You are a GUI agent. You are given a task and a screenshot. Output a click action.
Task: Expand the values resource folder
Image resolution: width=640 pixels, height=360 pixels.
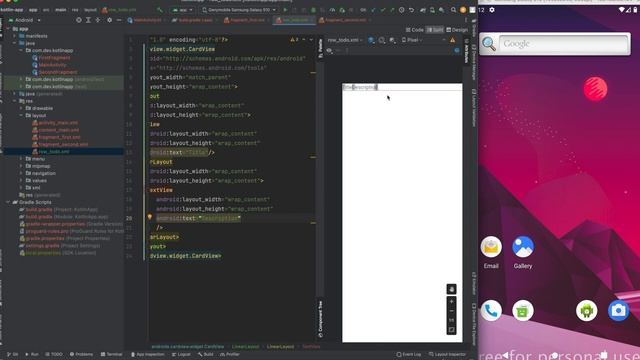pos(21,180)
